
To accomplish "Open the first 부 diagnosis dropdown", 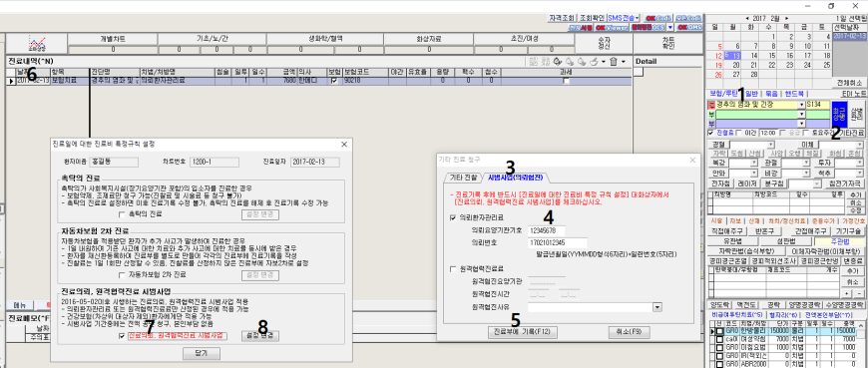I will pos(801,115).
